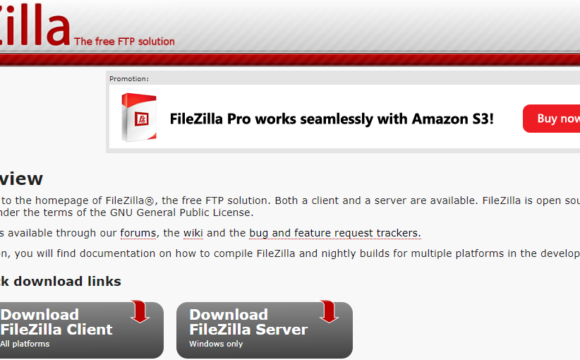Click the tagline The free FTP solution
The height and width of the screenshot is (360, 580).
[124, 41]
